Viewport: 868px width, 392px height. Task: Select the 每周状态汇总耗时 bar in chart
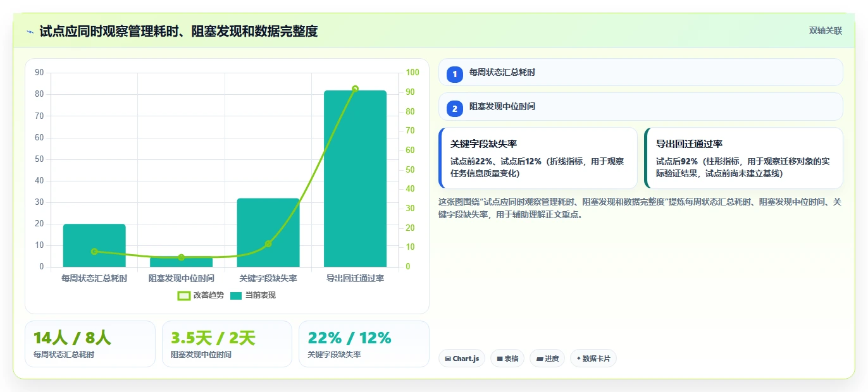[94, 245]
